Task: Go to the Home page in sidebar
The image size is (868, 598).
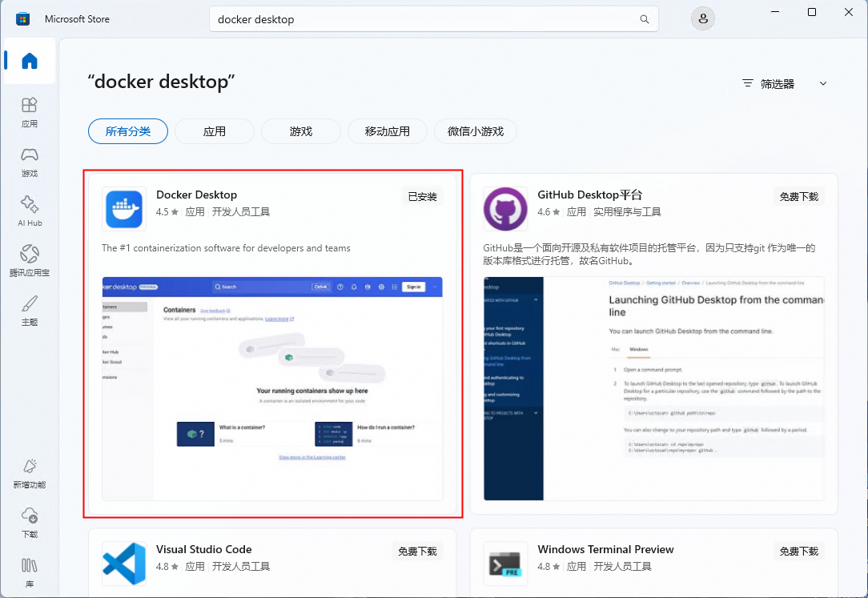Action: coord(30,61)
